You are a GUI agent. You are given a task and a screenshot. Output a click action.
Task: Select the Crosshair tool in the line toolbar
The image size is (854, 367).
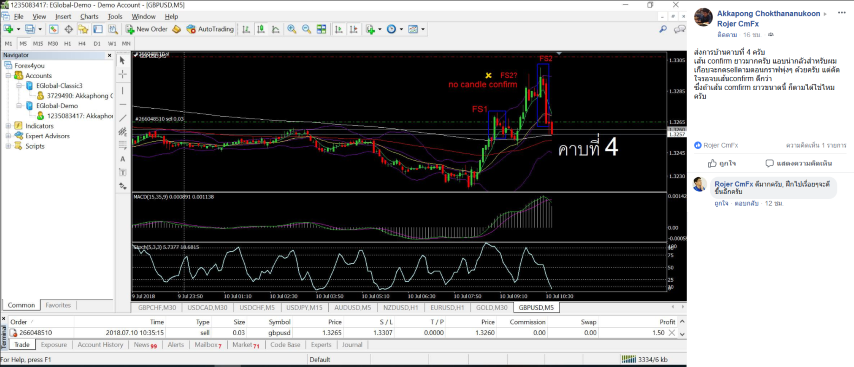(x=122, y=74)
